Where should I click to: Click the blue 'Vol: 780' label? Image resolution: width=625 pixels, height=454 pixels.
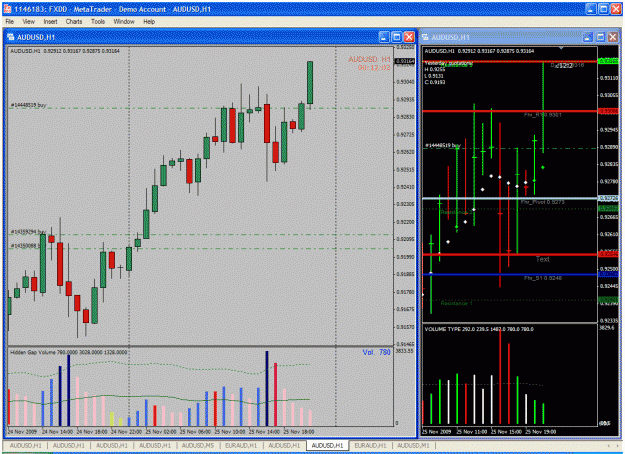coord(376,352)
